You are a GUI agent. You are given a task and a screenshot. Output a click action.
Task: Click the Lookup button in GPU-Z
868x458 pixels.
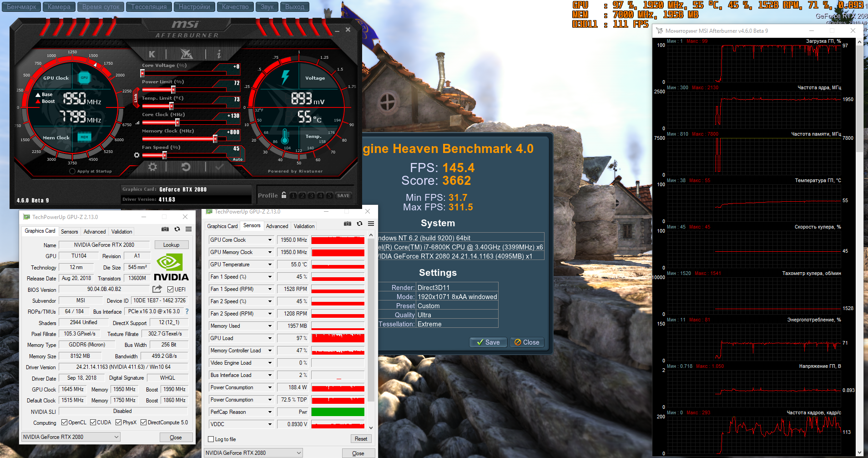(x=172, y=245)
